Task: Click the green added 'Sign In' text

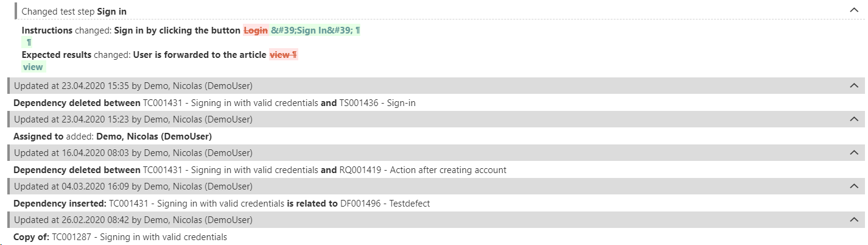Action: [x=311, y=30]
